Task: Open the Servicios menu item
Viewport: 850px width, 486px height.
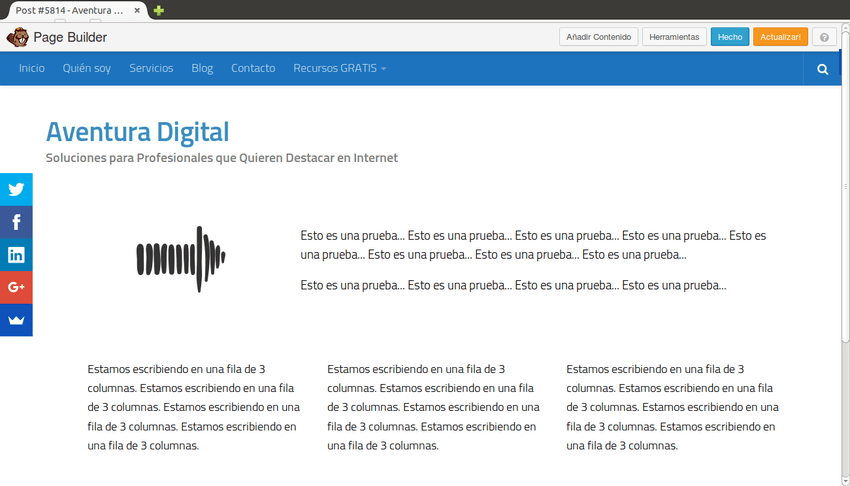Action: coord(151,69)
